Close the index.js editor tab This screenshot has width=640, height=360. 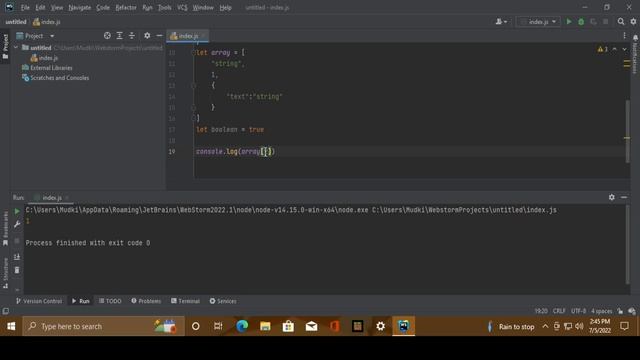203,36
